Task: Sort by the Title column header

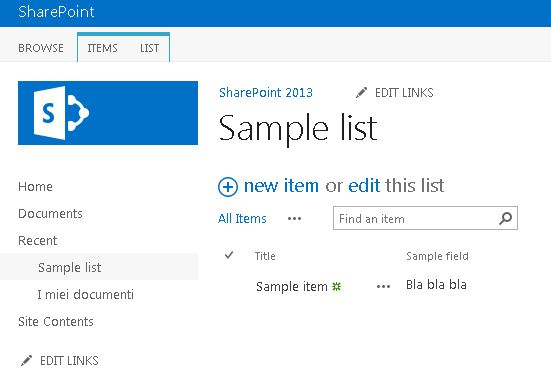Action: [265, 256]
